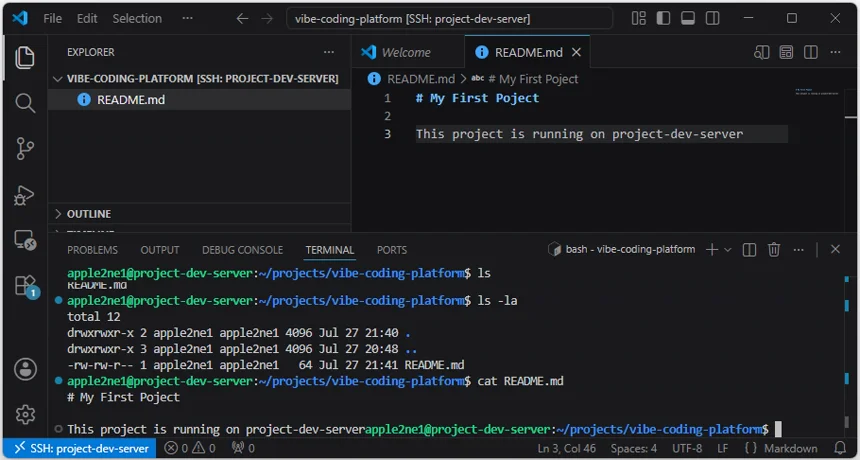
Task: Click README.md in the breadcrumb
Action: pyautogui.click(x=421, y=79)
